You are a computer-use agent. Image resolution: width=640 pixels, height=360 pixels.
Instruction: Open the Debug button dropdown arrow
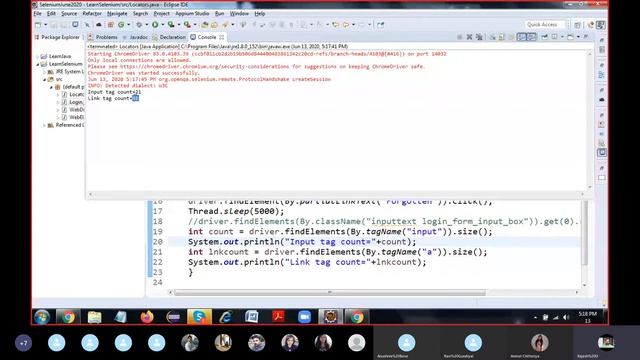coord(146,25)
